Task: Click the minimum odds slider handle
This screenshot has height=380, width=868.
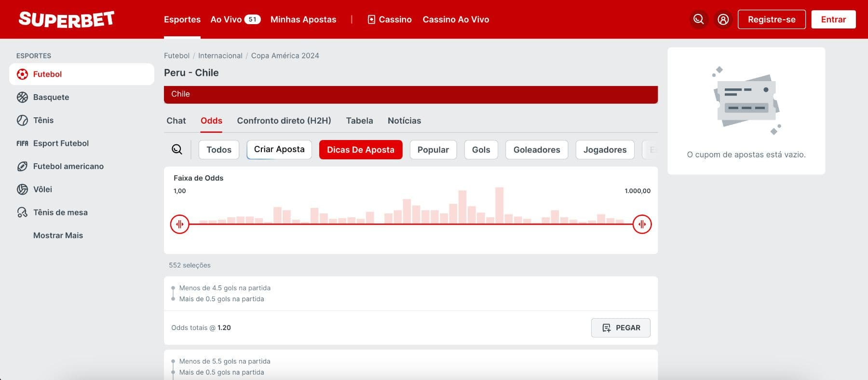Action: 179,224
